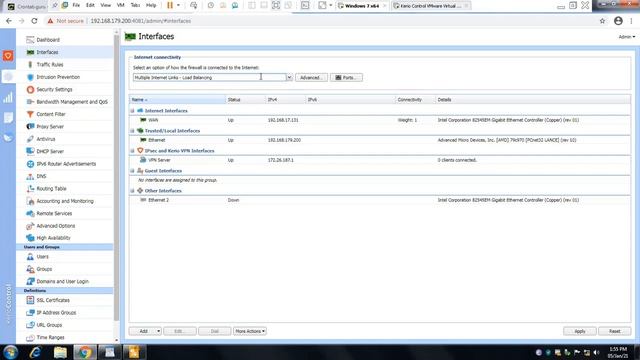
Task: Click the Reset button
Action: coord(614,331)
